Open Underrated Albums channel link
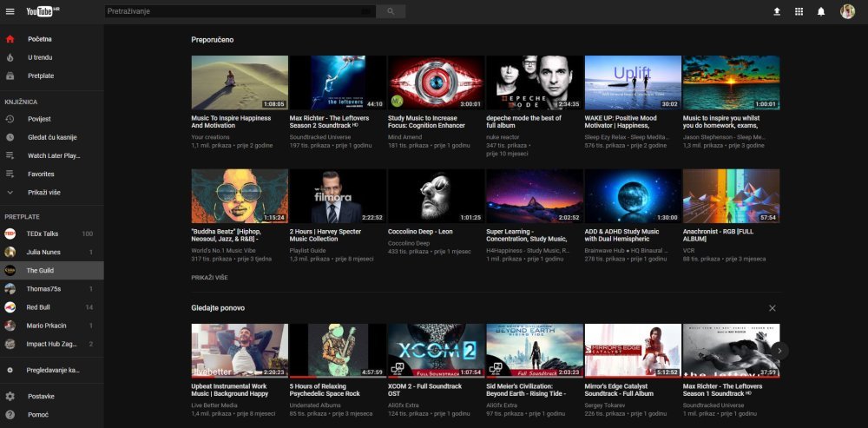The image size is (868, 428). click(315, 405)
